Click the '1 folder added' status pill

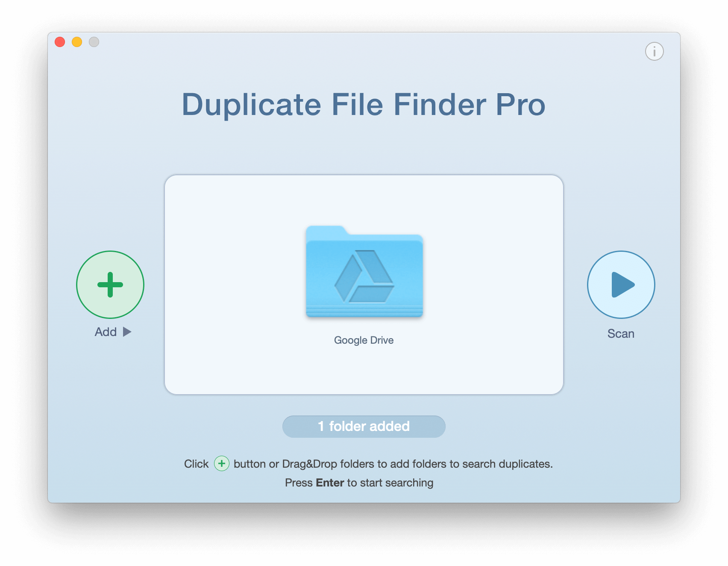click(x=364, y=426)
